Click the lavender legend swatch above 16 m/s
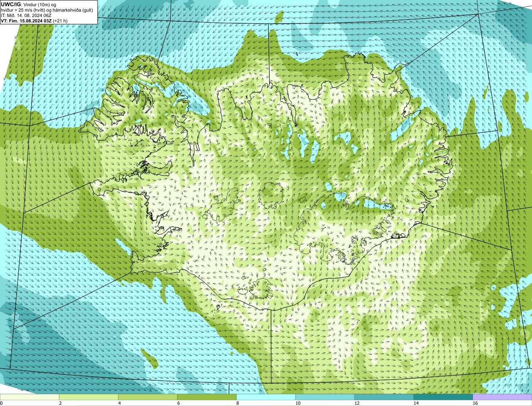 (x=502, y=397)
